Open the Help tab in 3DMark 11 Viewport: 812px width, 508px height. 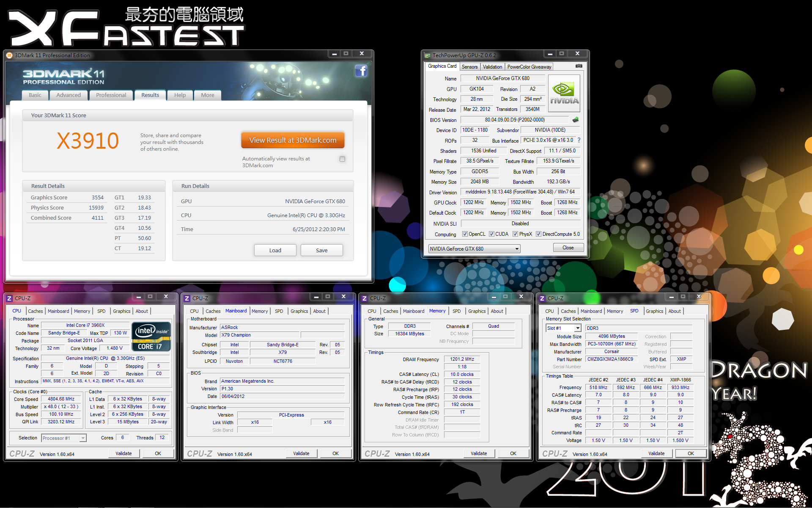click(180, 95)
